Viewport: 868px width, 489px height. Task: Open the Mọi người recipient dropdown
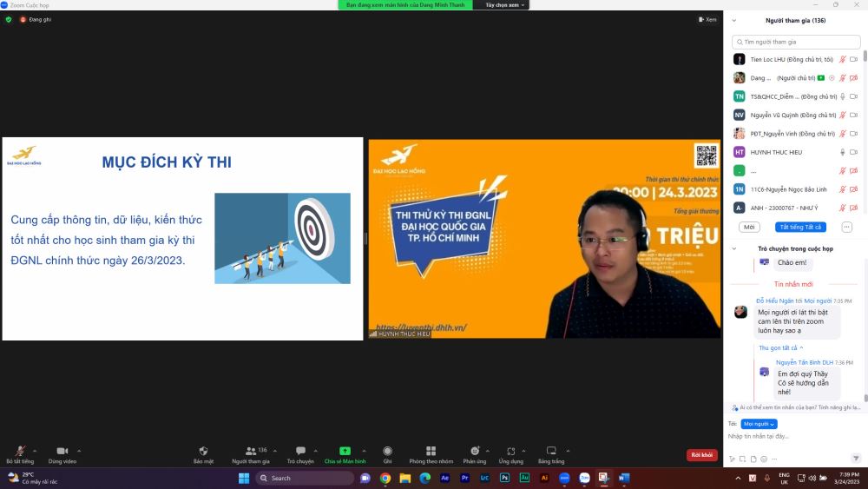(759, 424)
